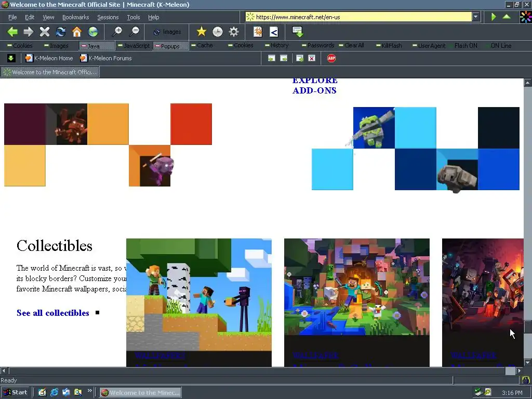Click the previous tab icon
The image size is (532, 399).
tap(271, 58)
